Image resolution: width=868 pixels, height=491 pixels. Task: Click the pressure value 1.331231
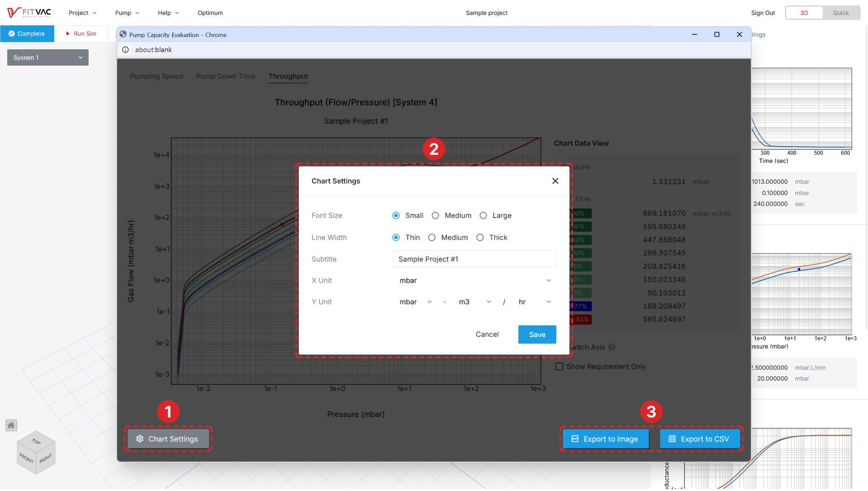coord(669,182)
